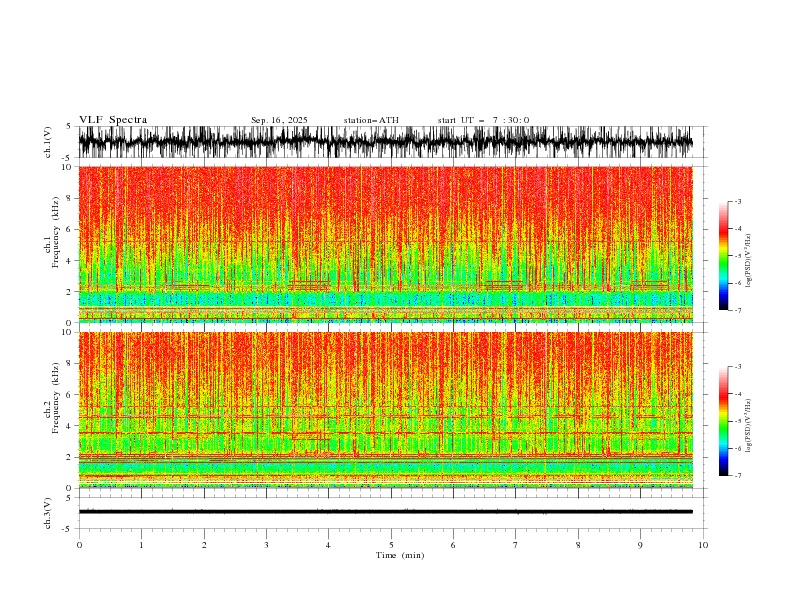
Task: Click time axis tick label '10'
Action: point(703,545)
